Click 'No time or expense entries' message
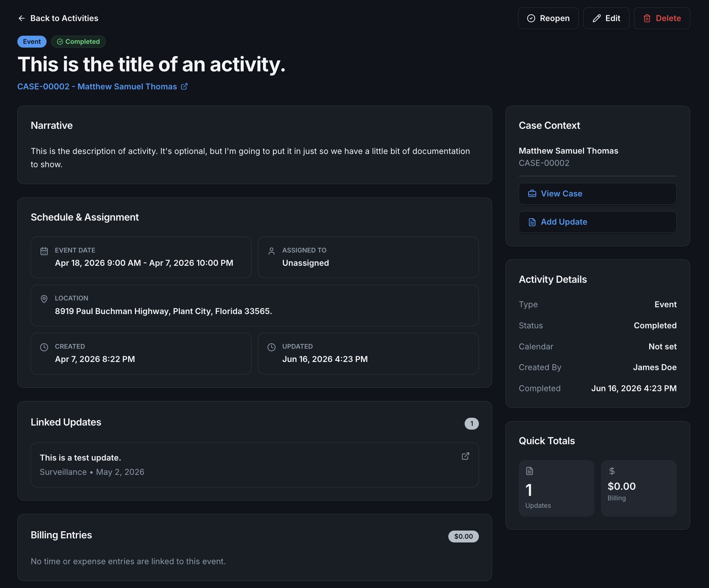Screen dimensions: 709x588 click(x=128, y=561)
